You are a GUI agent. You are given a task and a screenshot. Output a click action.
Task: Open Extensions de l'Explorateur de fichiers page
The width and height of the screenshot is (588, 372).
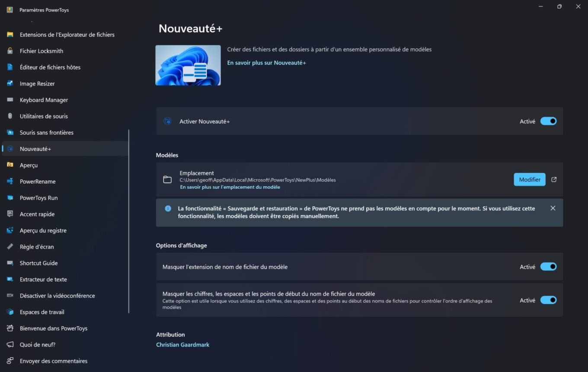tap(65, 35)
